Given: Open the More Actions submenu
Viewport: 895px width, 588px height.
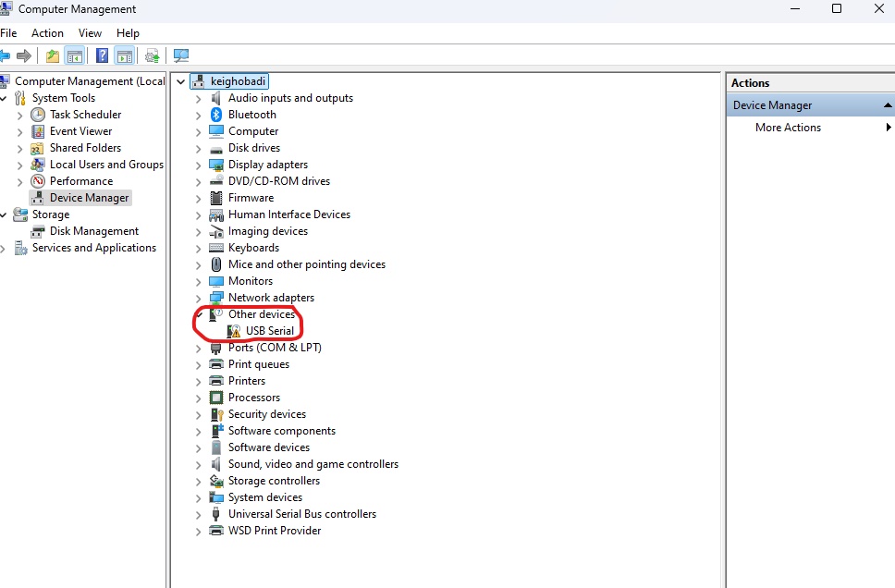Looking at the screenshot, I should tap(788, 128).
